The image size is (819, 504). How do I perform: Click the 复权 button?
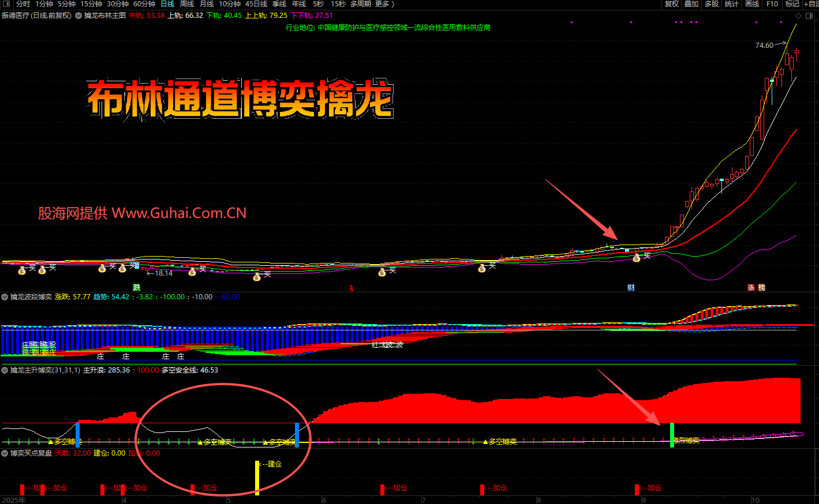[672, 4]
